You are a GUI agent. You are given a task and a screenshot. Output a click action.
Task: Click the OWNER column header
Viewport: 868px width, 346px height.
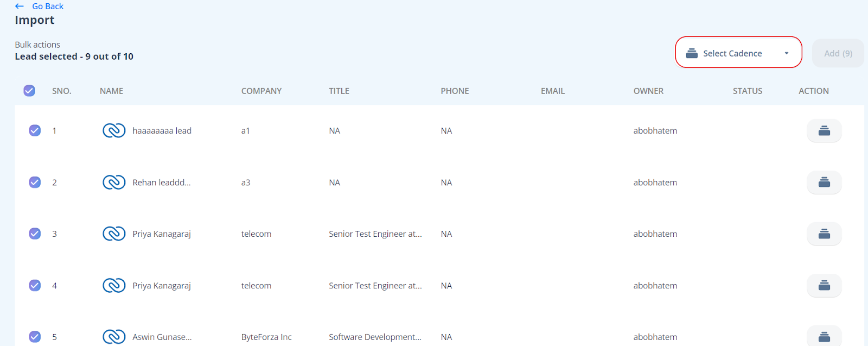point(648,91)
